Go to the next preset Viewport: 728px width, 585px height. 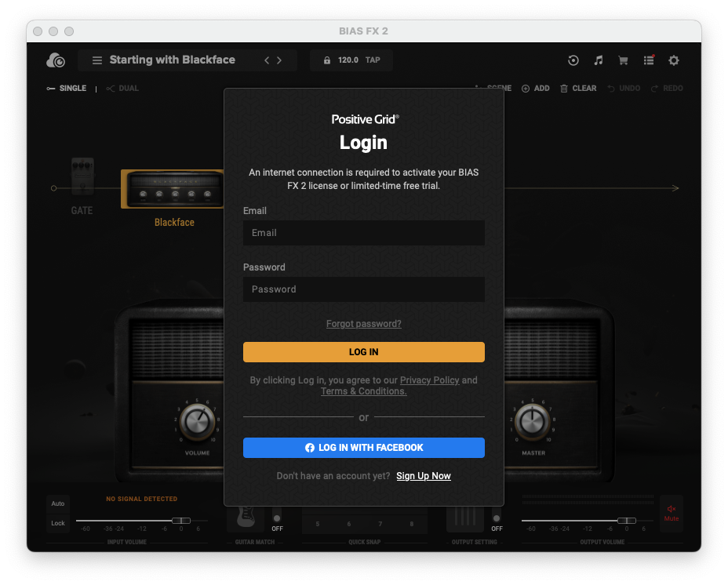[x=279, y=60]
